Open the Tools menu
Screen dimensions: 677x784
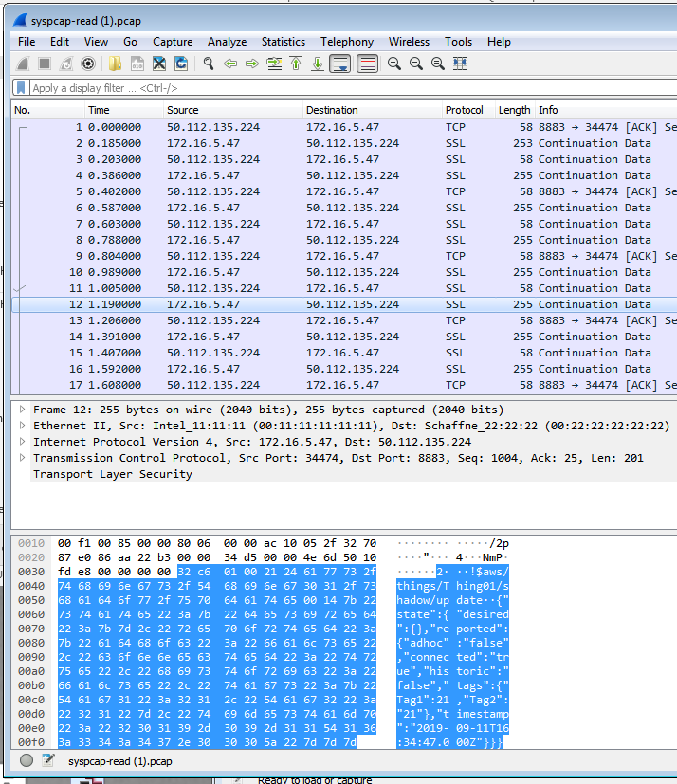click(459, 42)
